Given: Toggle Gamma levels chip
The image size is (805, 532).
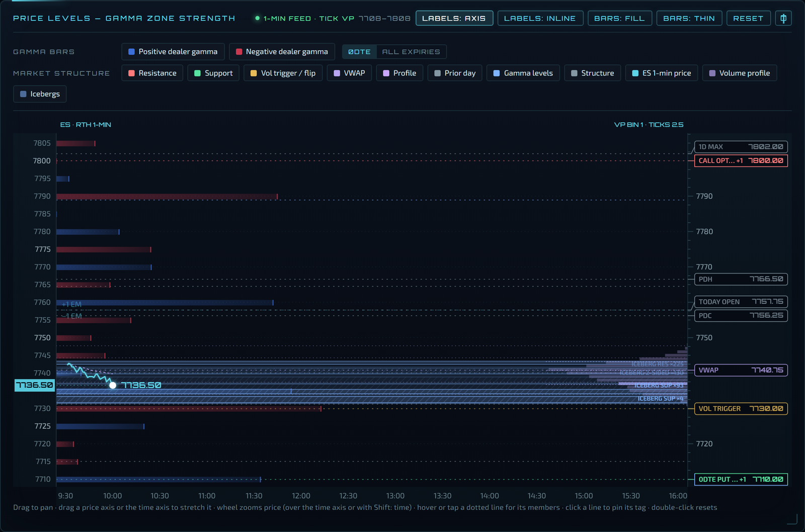Looking at the screenshot, I should click(x=523, y=73).
